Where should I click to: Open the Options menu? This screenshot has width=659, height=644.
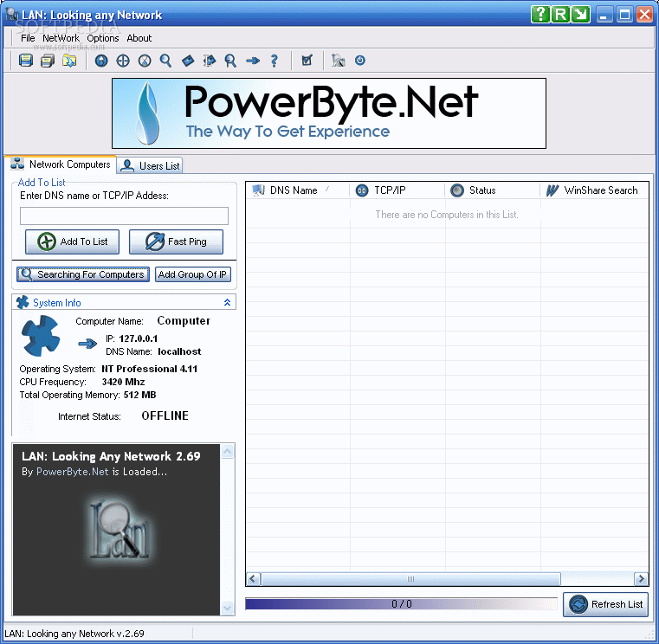(x=103, y=38)
